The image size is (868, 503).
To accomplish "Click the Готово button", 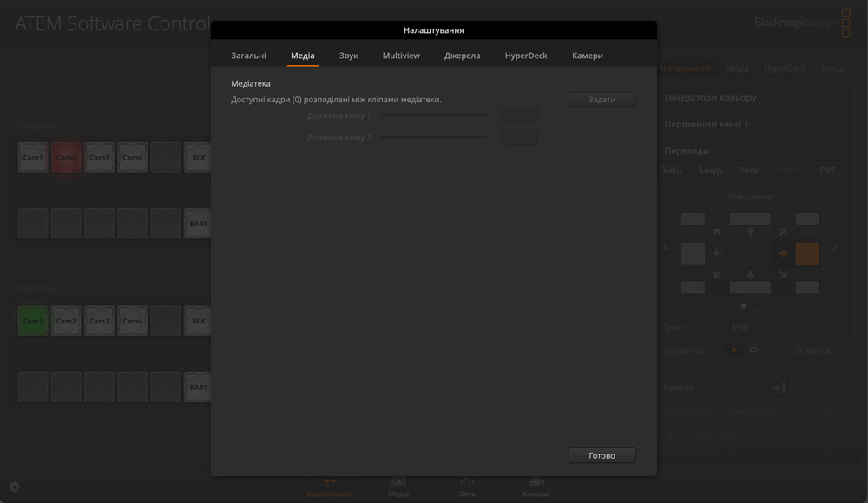I will (x=602, y=455).
